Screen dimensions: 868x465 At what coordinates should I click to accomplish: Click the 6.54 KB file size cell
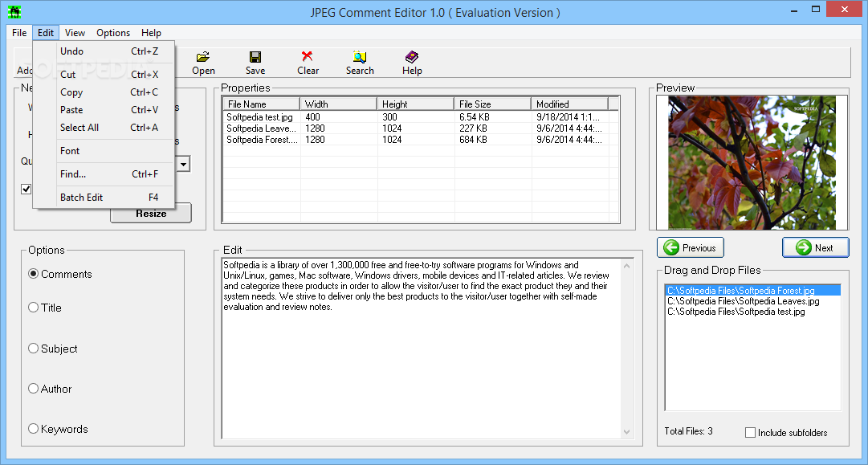(475, 116)
